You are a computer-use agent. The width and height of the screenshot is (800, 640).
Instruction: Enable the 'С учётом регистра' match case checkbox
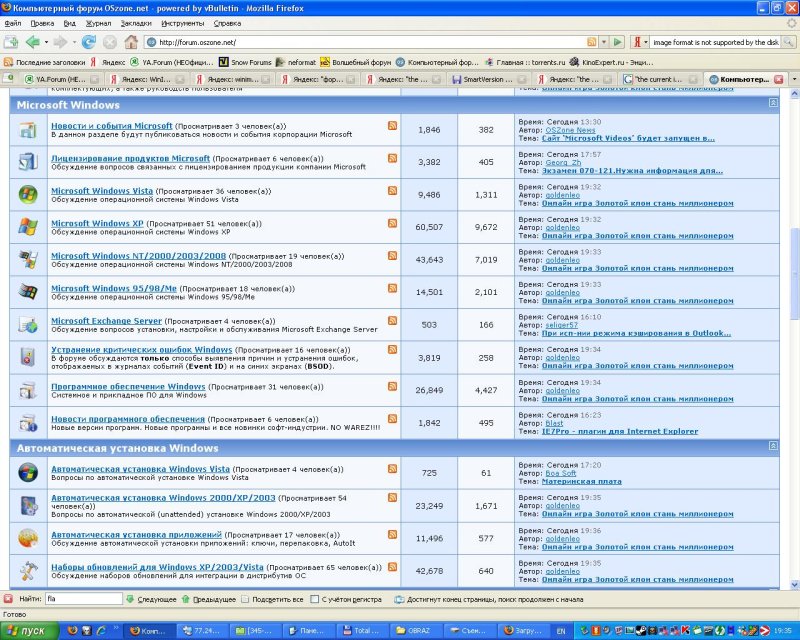point(315,598)
